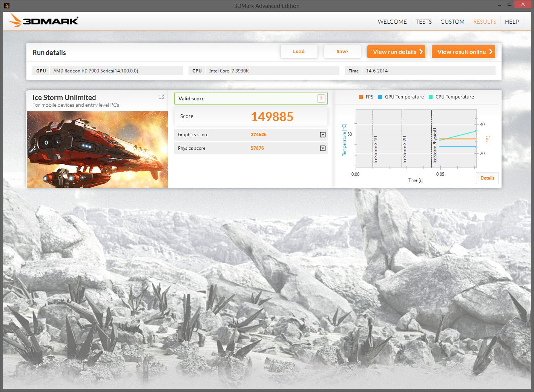Click the GPU Temperature blue legend swatch
The width and height of the screenshot is (534, 392).
(380, 97)
